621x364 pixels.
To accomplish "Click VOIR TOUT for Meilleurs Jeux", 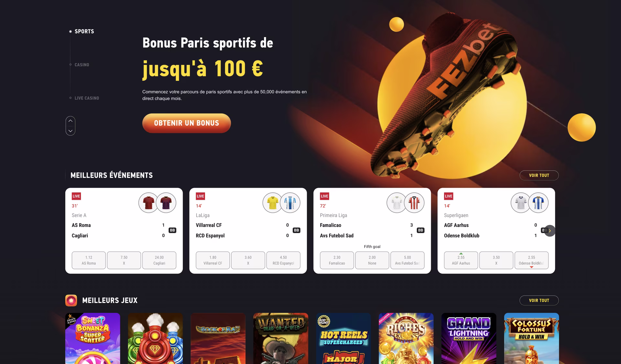I will coord(539,300).
